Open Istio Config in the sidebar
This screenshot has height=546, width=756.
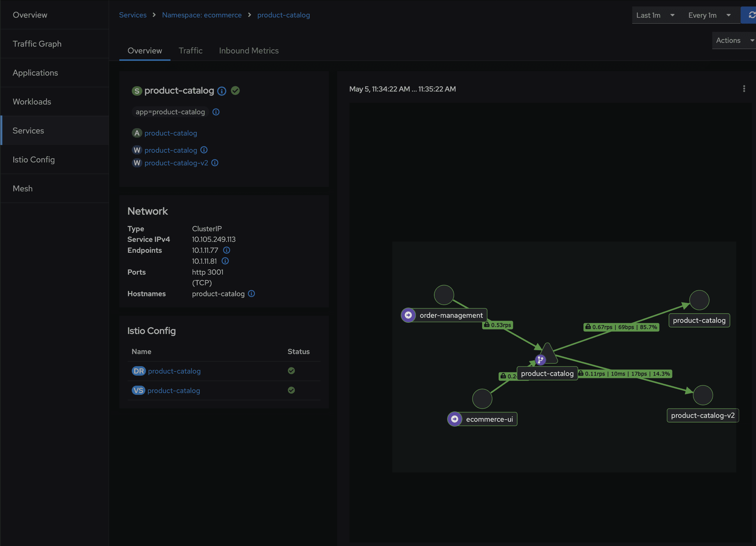pyautogui.click(x=55, y=159)
